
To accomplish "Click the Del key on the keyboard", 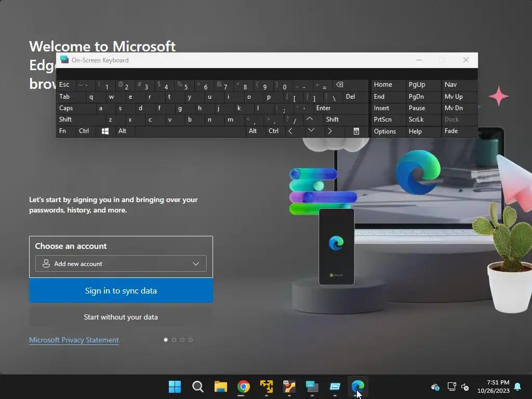I will point(355,97).
